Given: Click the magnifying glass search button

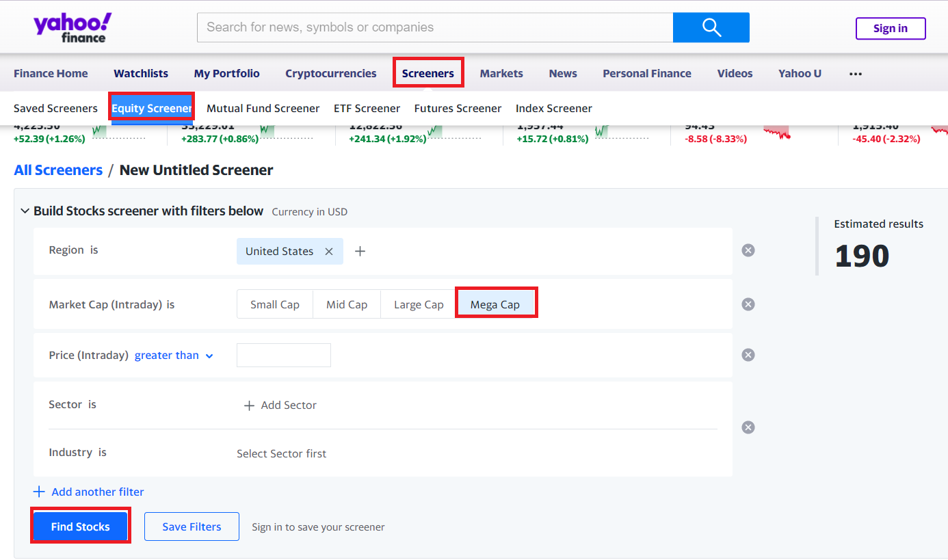Looking at the screenshot, I should 711,27.
